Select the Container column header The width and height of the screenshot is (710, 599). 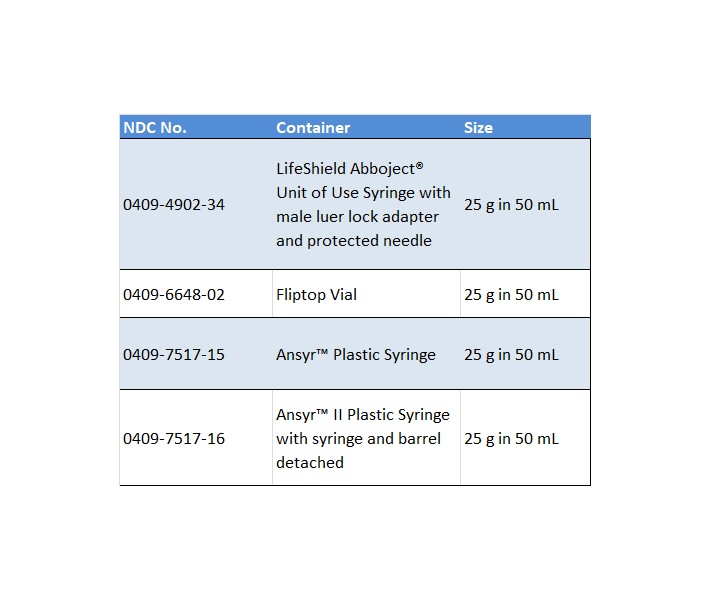click(x=313, y=128)
